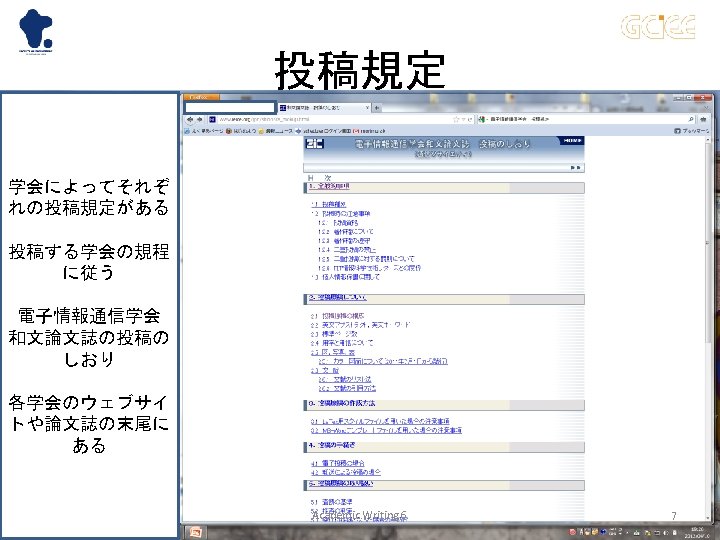Open link 2.1 投稿原稿の構成

337,316
